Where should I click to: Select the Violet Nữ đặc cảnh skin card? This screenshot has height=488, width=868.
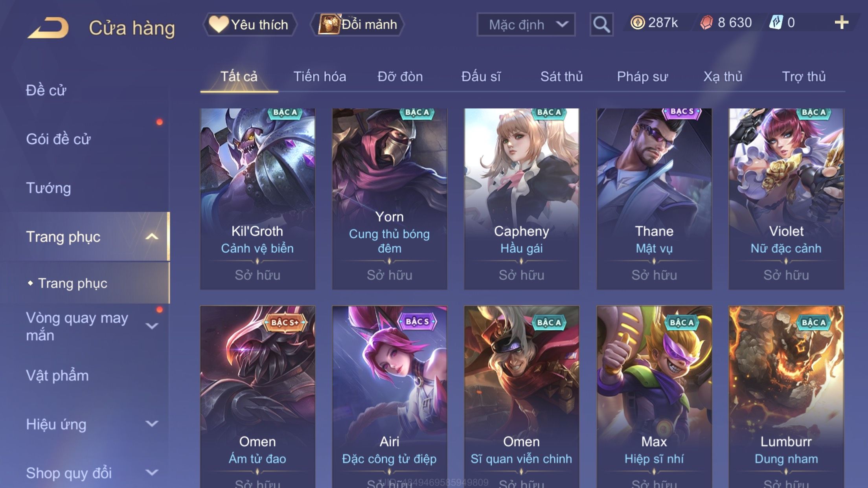pos(786,199)
